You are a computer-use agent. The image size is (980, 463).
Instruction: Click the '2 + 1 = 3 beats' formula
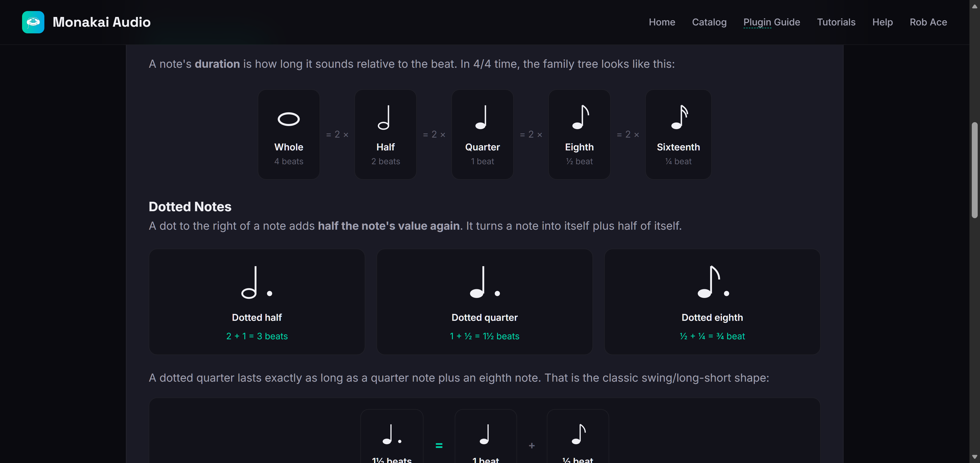[257, 336]
